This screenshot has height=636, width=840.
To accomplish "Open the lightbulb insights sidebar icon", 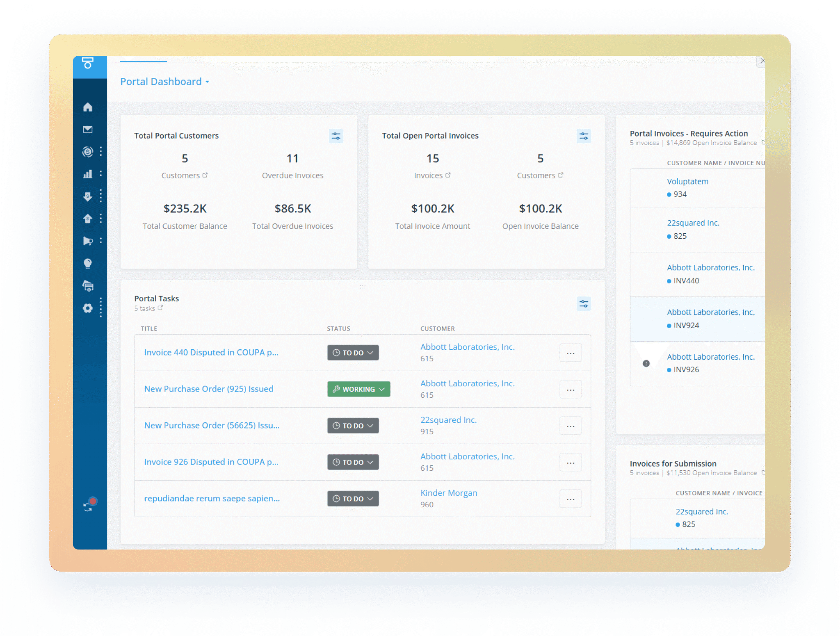I will (88, 263).
